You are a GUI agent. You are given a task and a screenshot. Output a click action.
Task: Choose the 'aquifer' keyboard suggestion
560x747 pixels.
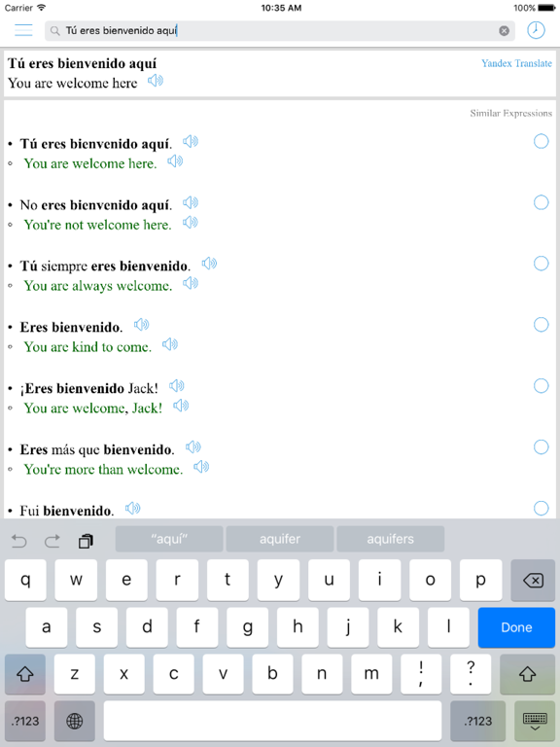pyautogui.click(x=280, y=539)
